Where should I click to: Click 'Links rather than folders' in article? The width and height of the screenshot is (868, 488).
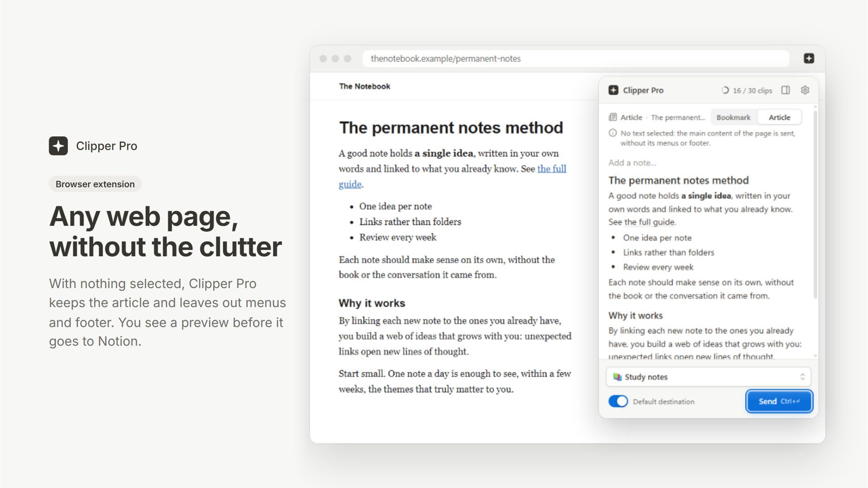coord(410,222)
